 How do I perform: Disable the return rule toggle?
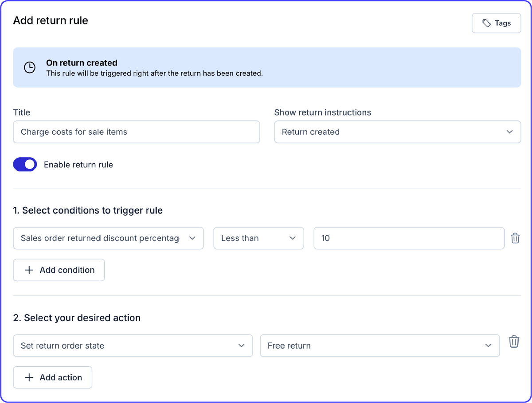point(25,164)
